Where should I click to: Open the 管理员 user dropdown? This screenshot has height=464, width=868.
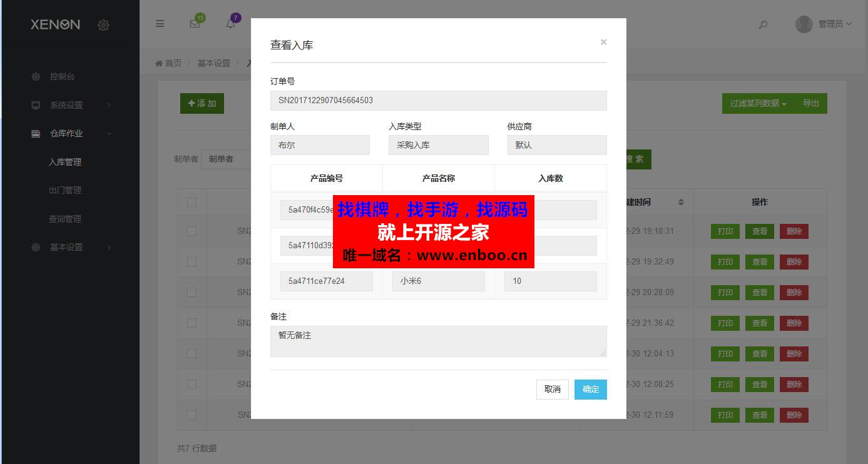835,24
